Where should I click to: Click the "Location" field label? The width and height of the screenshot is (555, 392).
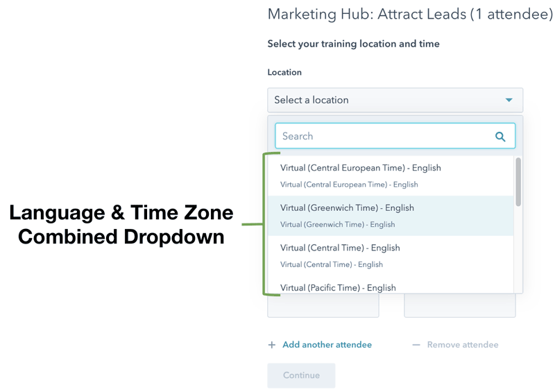pos(284,72)
